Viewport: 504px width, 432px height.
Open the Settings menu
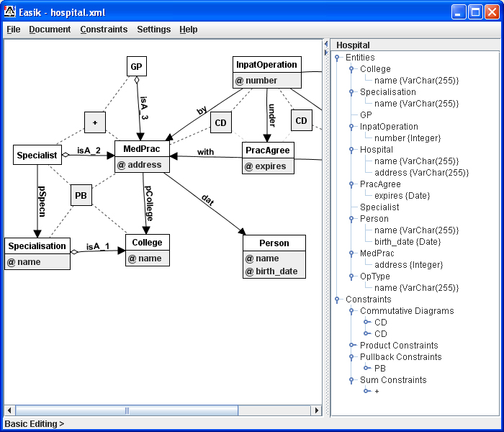click(x=153, y=30)
